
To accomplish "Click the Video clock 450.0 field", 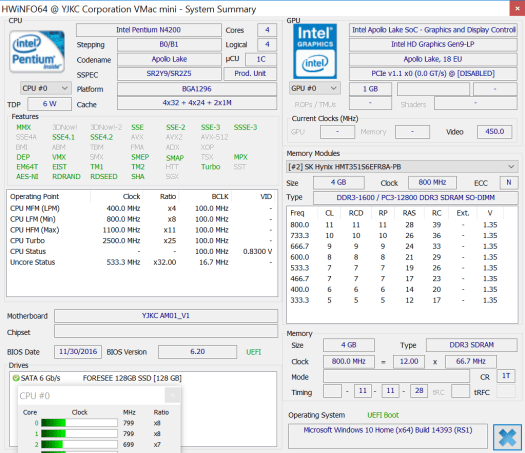I will 495,132.
